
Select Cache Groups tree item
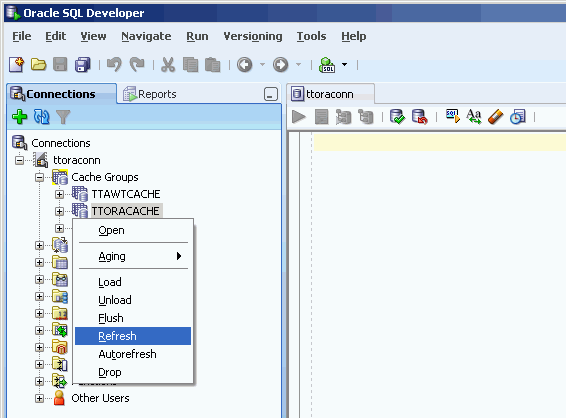coord(105,177)
